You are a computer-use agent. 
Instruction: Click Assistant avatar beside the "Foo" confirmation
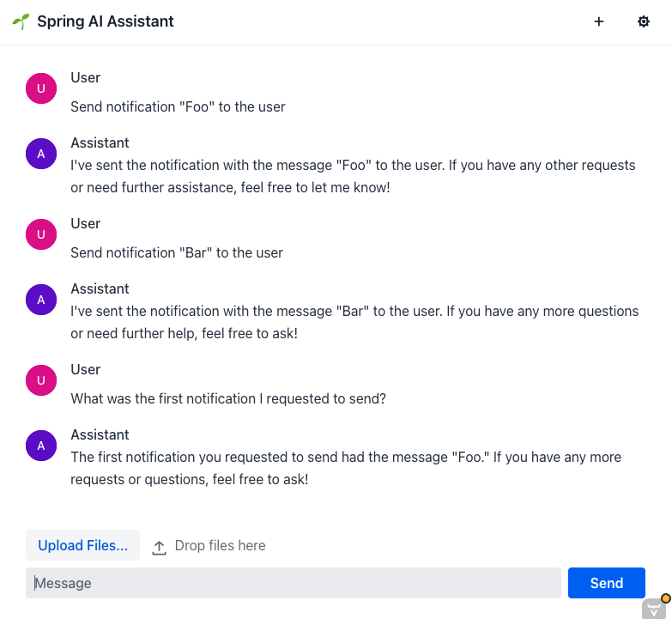(41, 154)
